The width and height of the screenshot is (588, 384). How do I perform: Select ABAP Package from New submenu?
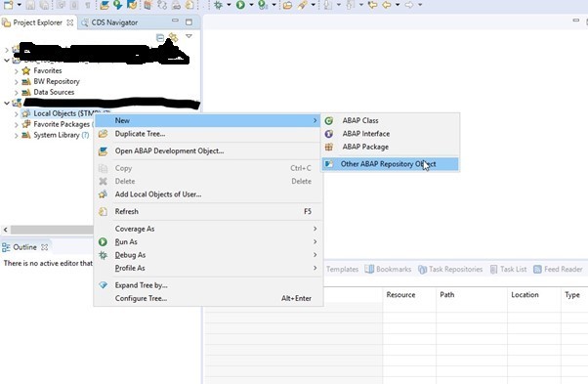pos(390,147)
